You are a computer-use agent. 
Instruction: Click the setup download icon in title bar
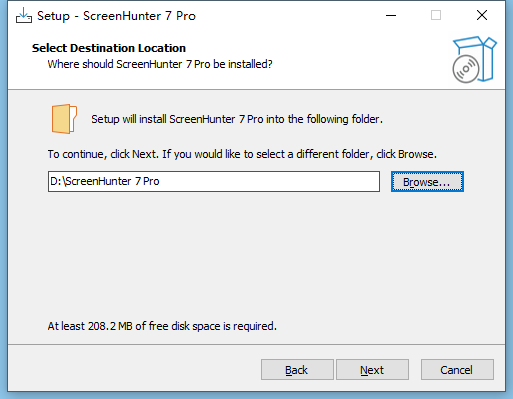click(24, 16)
